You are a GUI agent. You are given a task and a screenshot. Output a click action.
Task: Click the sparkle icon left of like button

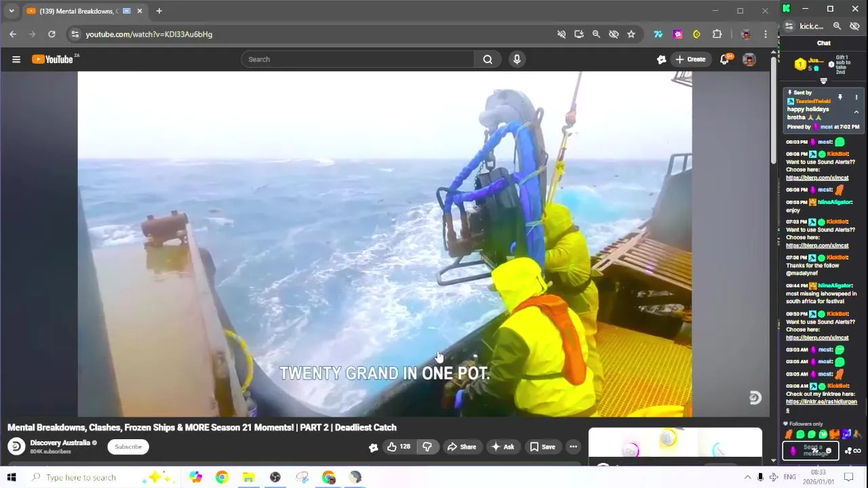point(373,447)
